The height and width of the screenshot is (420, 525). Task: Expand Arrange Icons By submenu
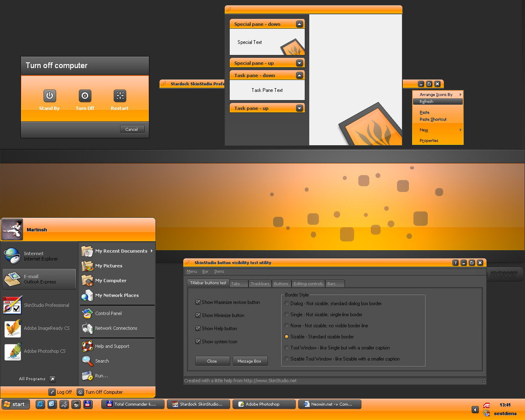(460, 95)
